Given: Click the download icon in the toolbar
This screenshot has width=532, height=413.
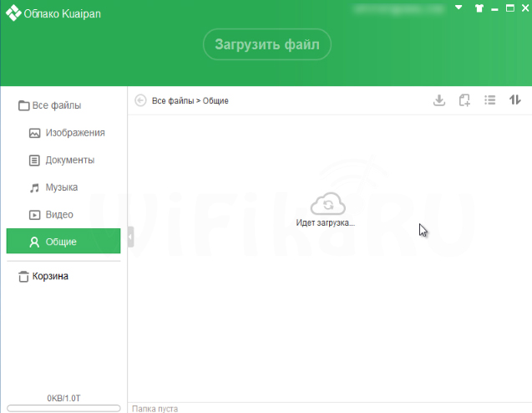Looking at the screenshot, I should 439,100.
